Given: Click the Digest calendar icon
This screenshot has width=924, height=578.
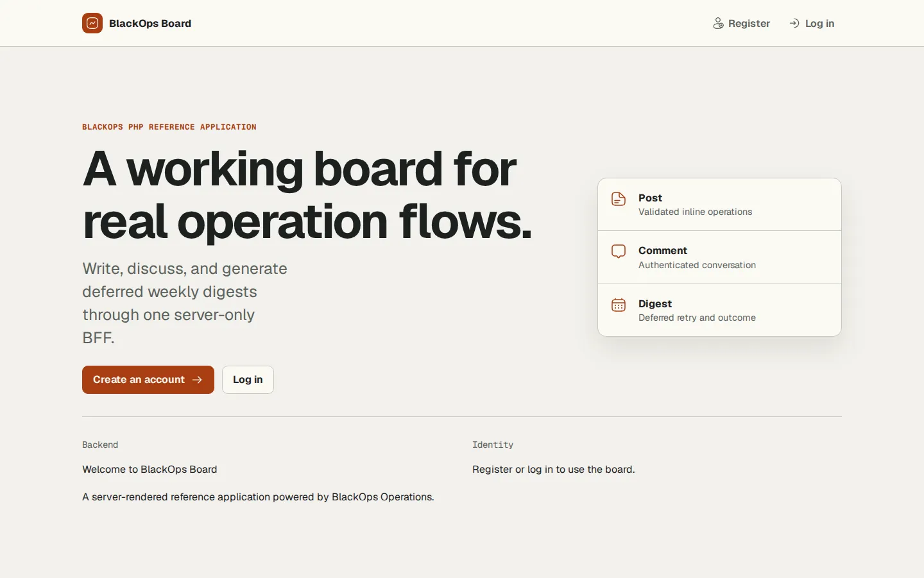Looking at the screenshot, I should [619, 305].
